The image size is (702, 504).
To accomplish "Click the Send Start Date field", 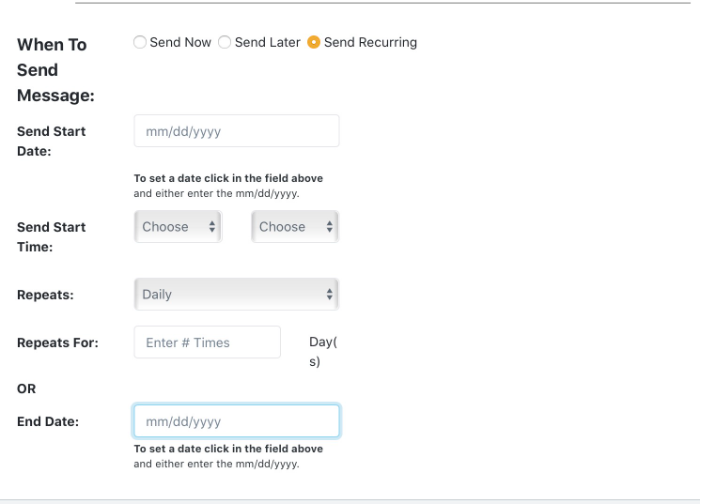I will click(236, 131).
